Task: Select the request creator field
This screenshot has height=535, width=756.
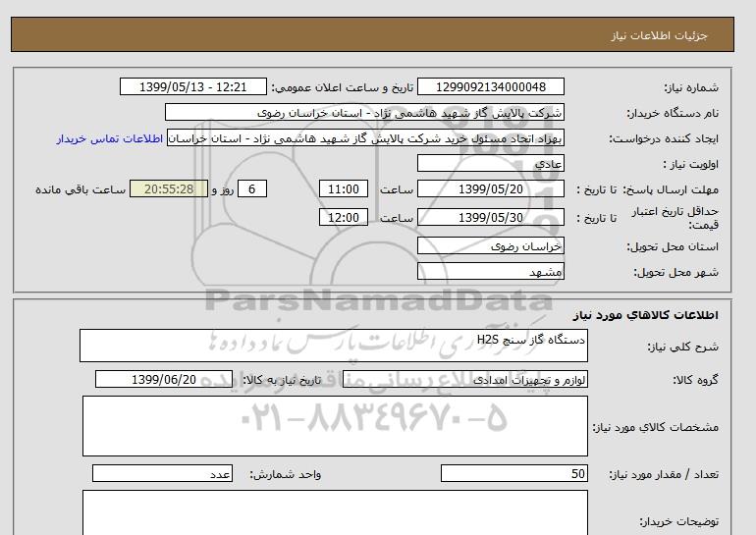Action: click(x=365, y=137)
